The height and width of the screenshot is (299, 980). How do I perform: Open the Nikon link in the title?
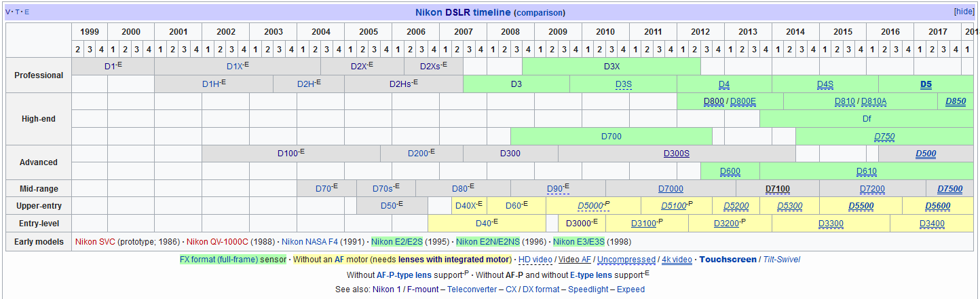pos(429,12)
